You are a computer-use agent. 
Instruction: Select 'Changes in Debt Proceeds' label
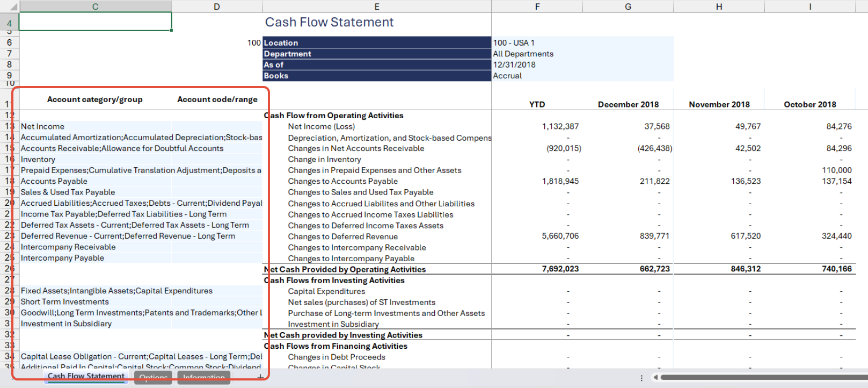click(x=337, y=357)
